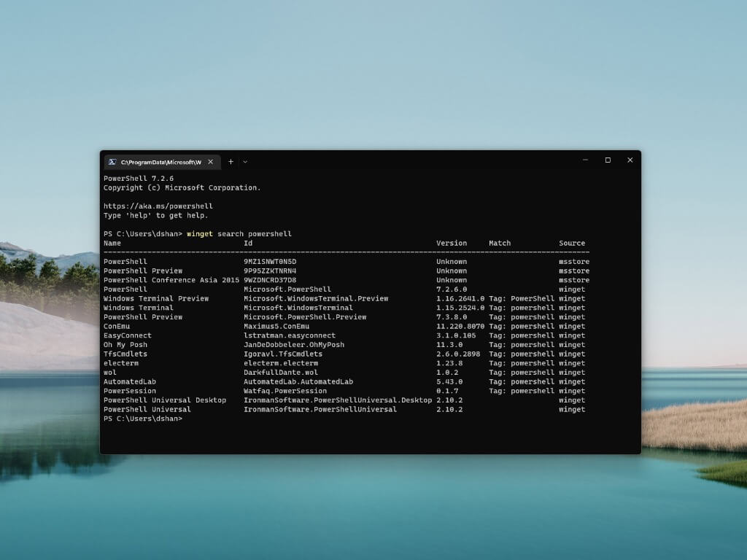Click the Id '9P95ZZKTNRN4'

[x=270, y=271]
